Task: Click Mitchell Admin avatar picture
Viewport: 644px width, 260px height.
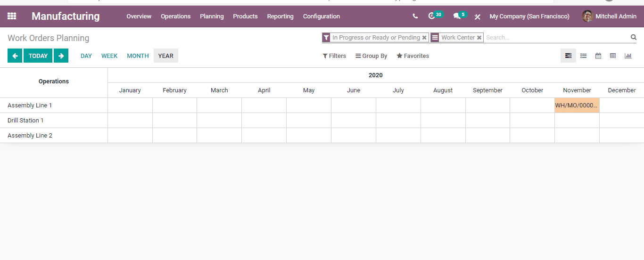Action: pyautogui.click(x=587, y=16)
